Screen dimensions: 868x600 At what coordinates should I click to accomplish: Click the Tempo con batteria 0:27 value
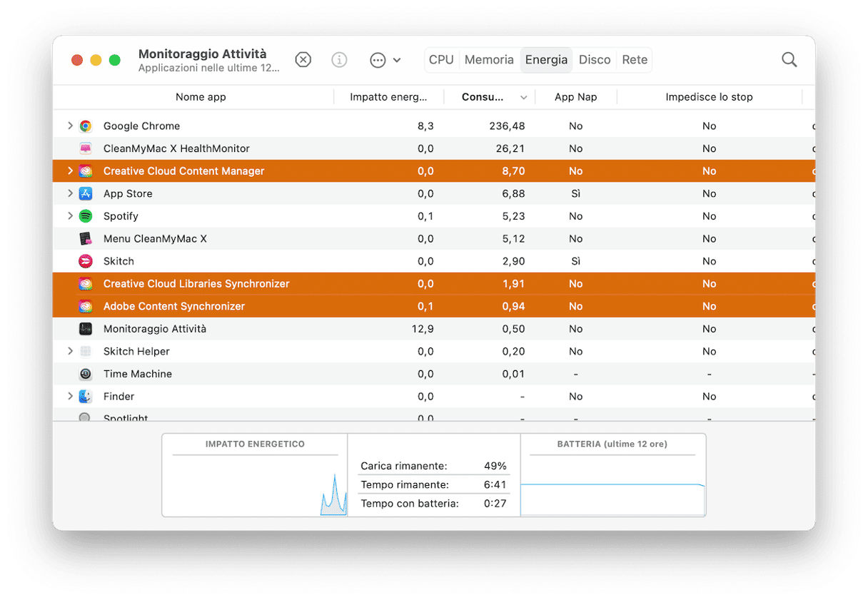pos(495,504)
